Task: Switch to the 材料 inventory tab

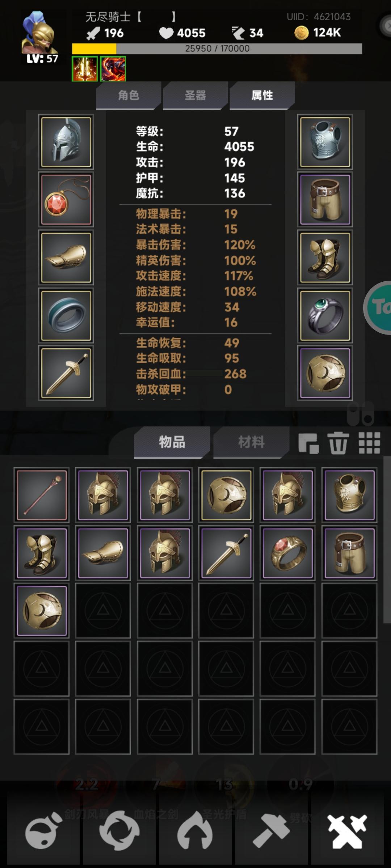Action: point(251,442)
